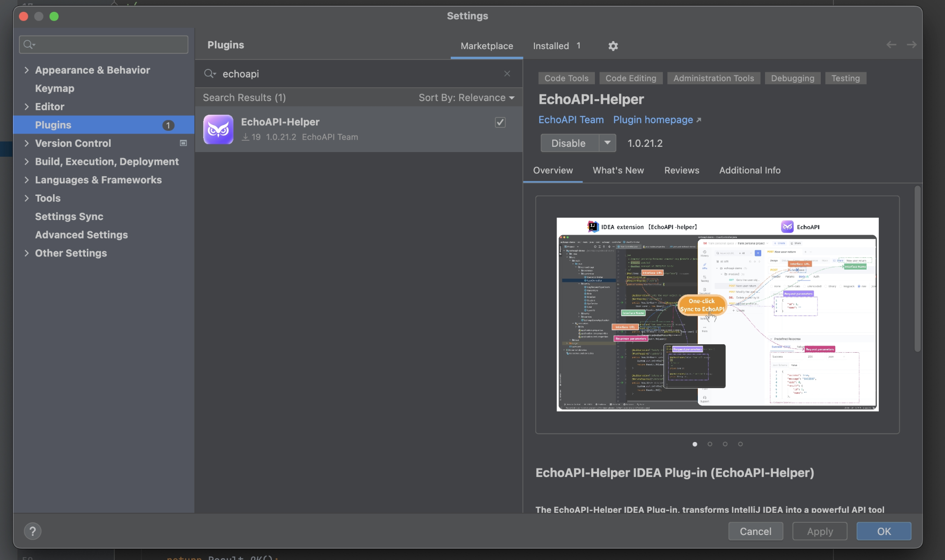
Task: Select Advanced Settings in the tree
Action: 81,235
